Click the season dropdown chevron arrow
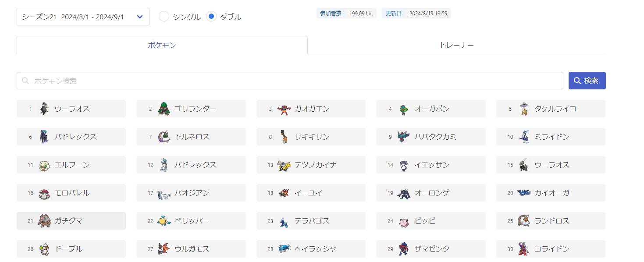The height and width of the screenshot is (262, 644). point(140,17)
